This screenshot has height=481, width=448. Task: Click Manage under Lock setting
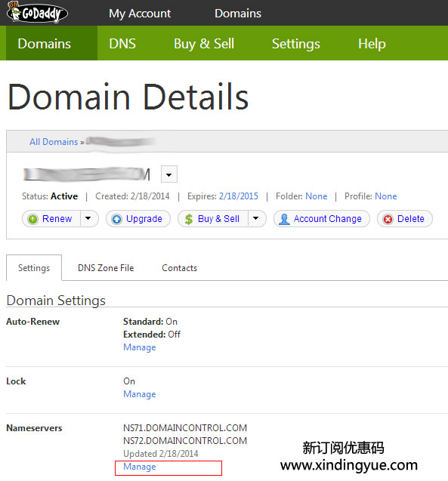pyautogui.click(x=140, y=393)
